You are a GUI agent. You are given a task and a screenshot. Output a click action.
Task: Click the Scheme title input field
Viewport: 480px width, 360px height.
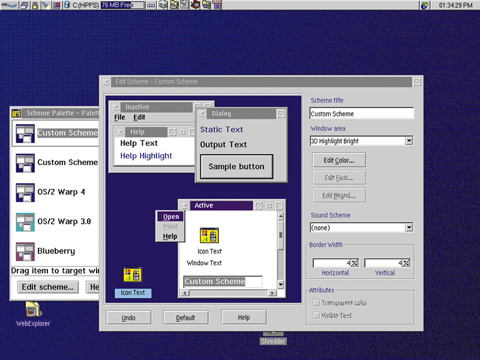click(x=362, y=113)
